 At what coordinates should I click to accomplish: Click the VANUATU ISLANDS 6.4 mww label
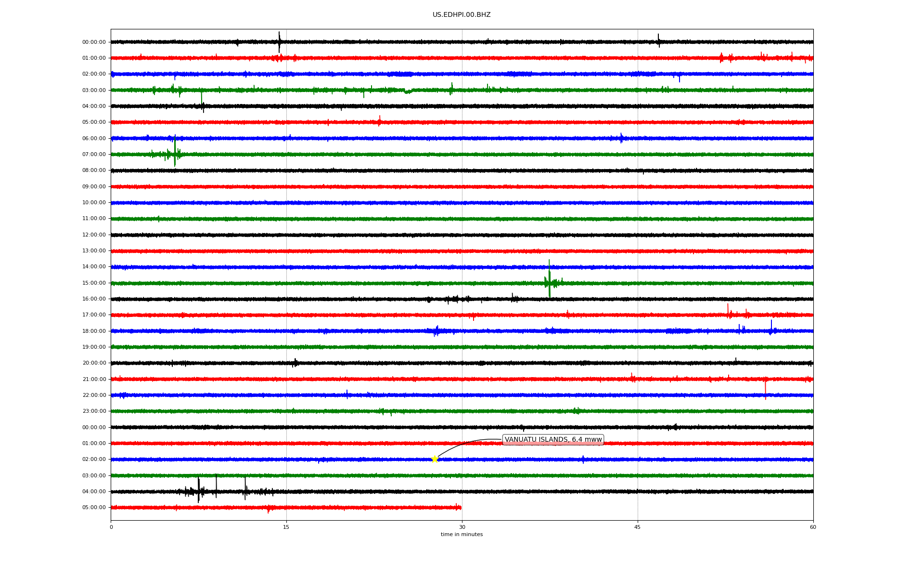tap(553, 439)
